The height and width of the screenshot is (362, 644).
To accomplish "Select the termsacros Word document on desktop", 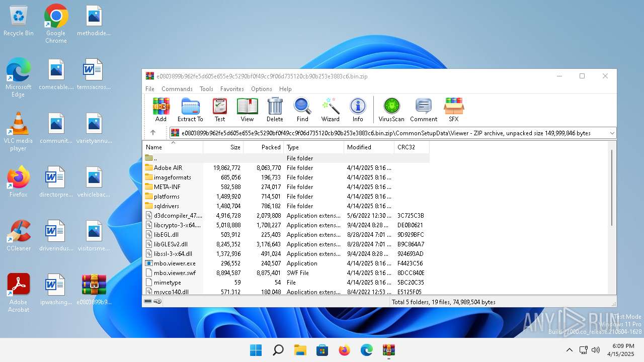I will [94, 74].
